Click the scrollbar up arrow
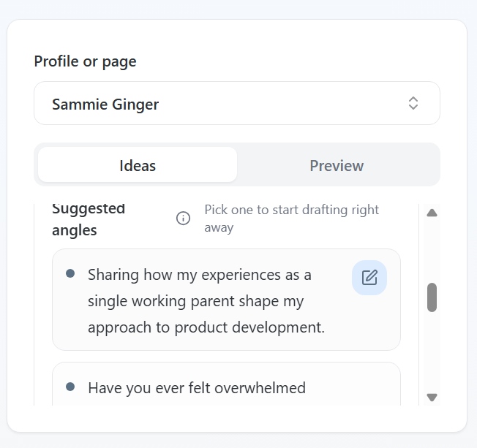 click(x=432, y=213)
